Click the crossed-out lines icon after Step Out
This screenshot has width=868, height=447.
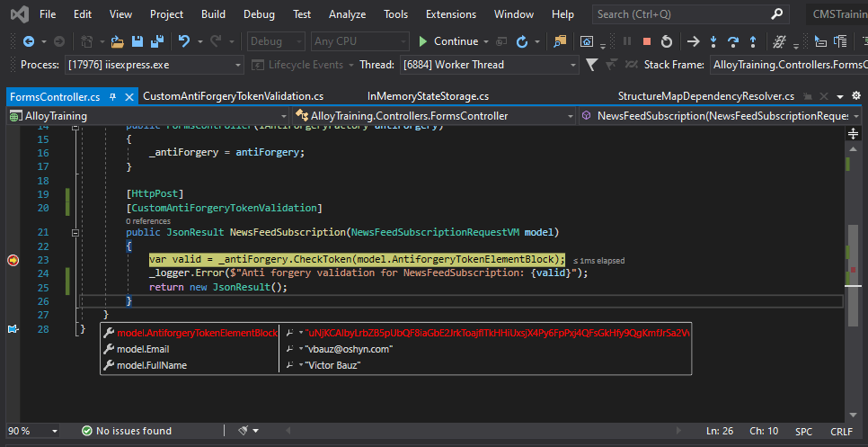[779, 41]
